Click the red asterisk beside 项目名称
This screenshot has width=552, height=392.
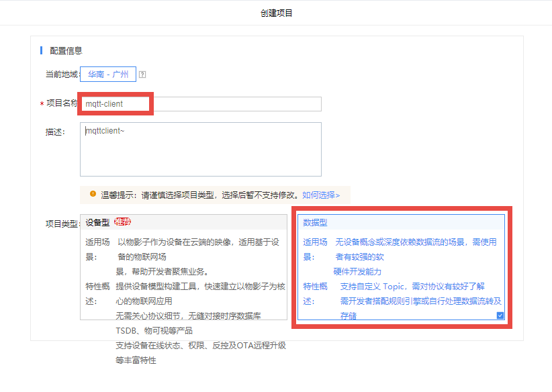click(42, 104)
